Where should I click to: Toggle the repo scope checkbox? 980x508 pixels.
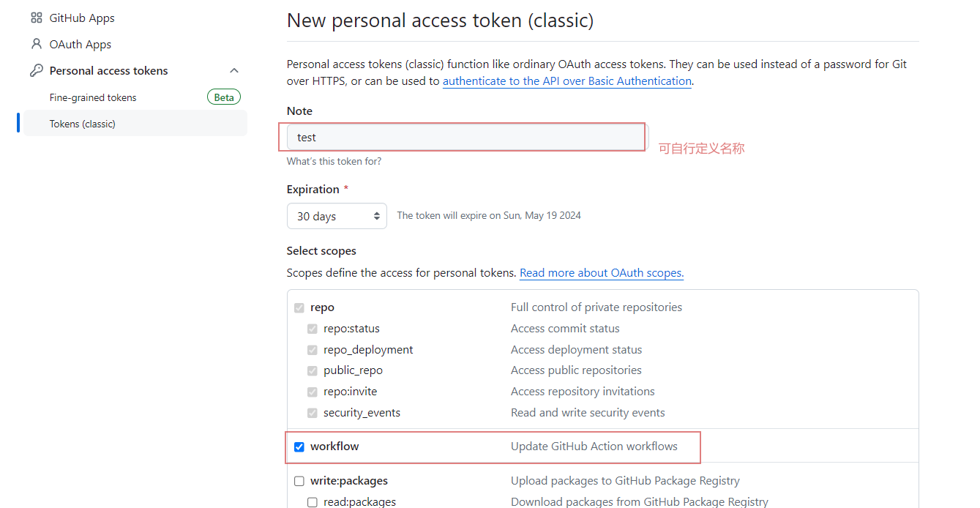coord(299,307)
